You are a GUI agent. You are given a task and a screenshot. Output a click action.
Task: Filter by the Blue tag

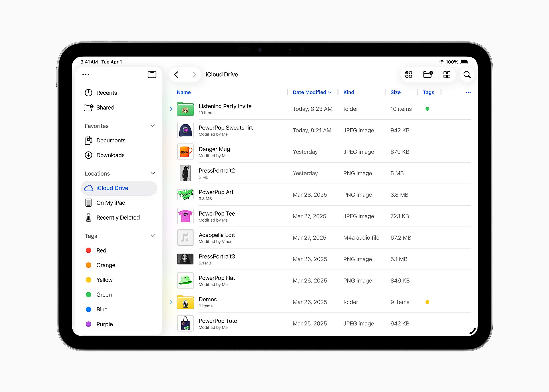[119, 310]
